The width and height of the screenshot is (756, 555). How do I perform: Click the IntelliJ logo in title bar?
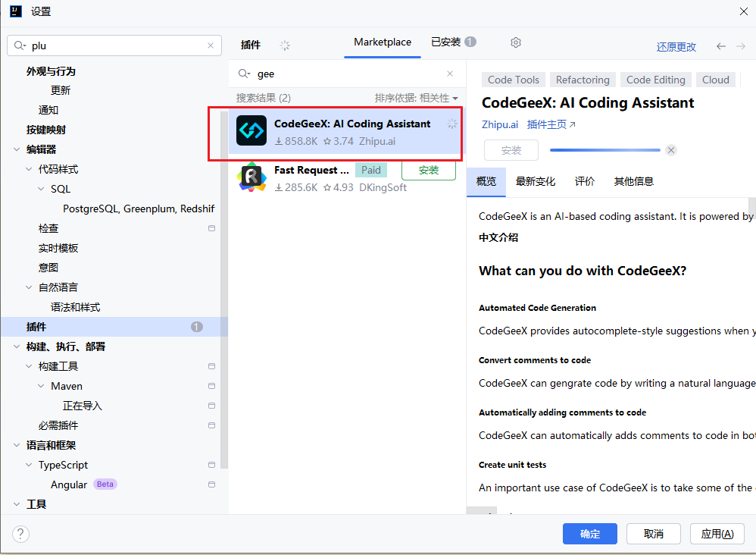[15, 11]
